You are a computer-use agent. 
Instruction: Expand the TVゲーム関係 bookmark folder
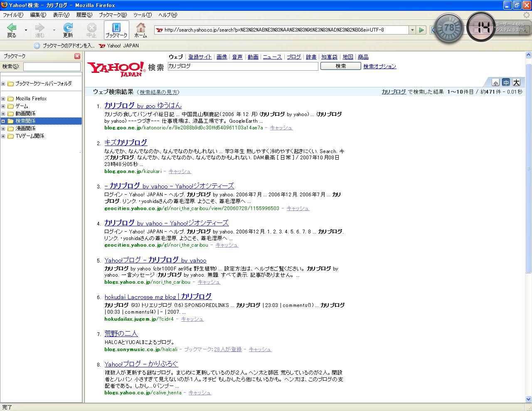[3, 136]
